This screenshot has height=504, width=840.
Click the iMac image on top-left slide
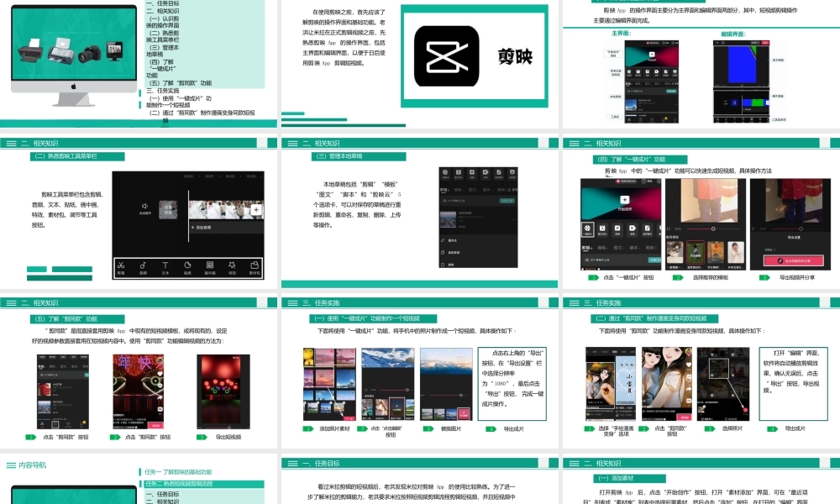click(x=74, y=55)
